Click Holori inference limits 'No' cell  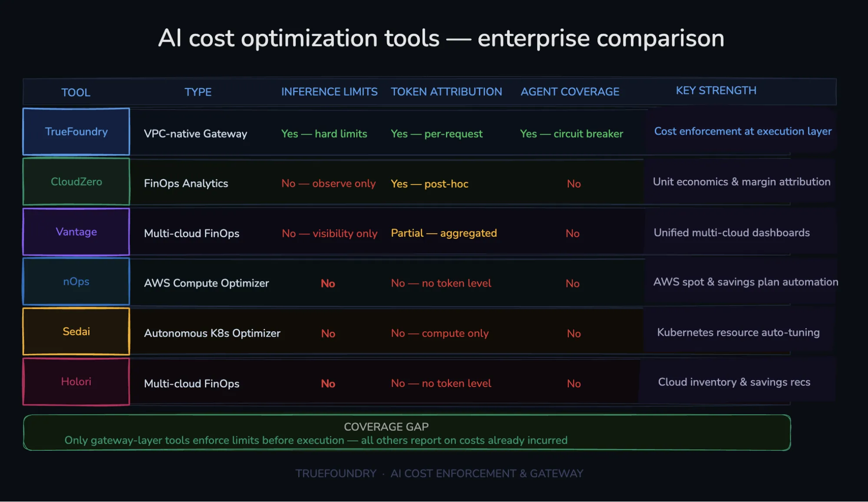328,383
